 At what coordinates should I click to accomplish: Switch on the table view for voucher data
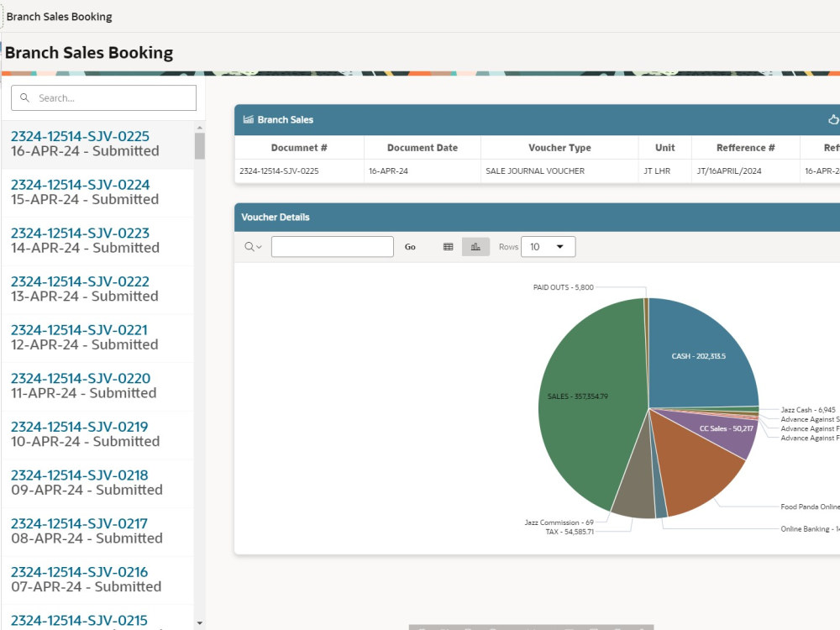(448, 246)
